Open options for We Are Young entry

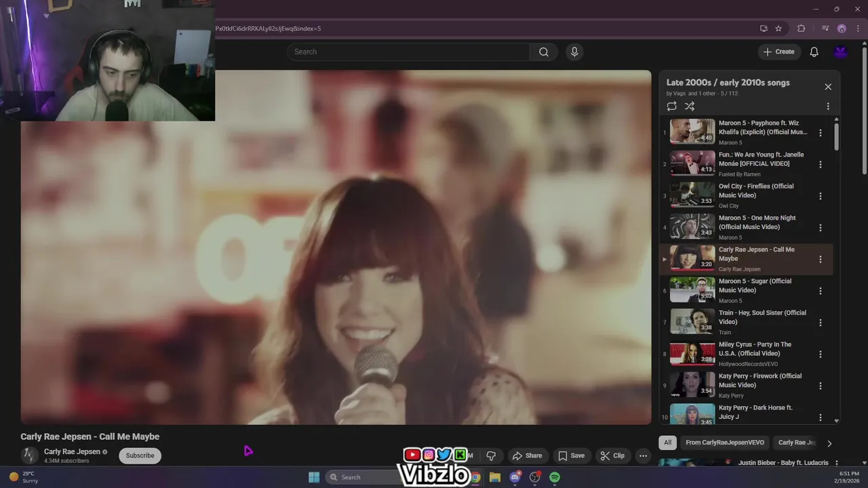821,164
